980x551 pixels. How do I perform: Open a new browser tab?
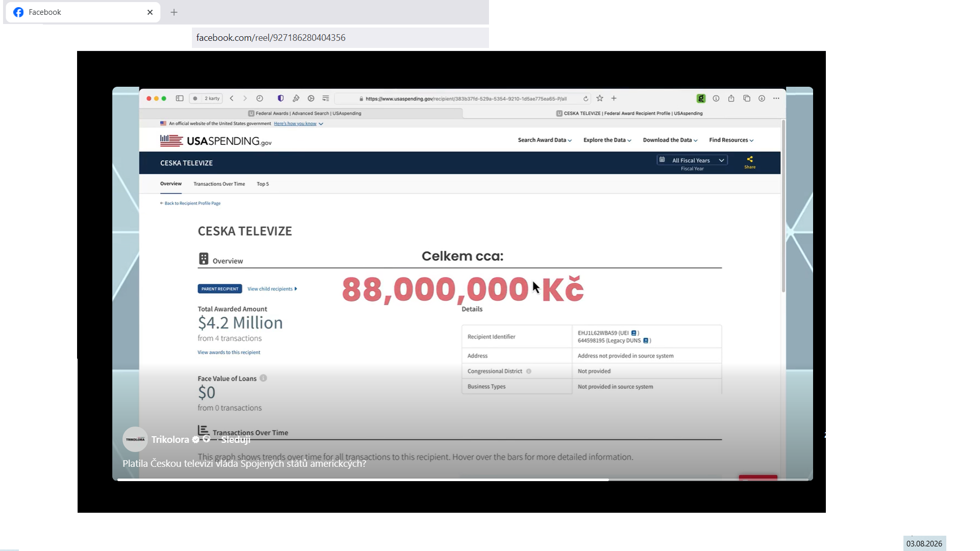174,12
